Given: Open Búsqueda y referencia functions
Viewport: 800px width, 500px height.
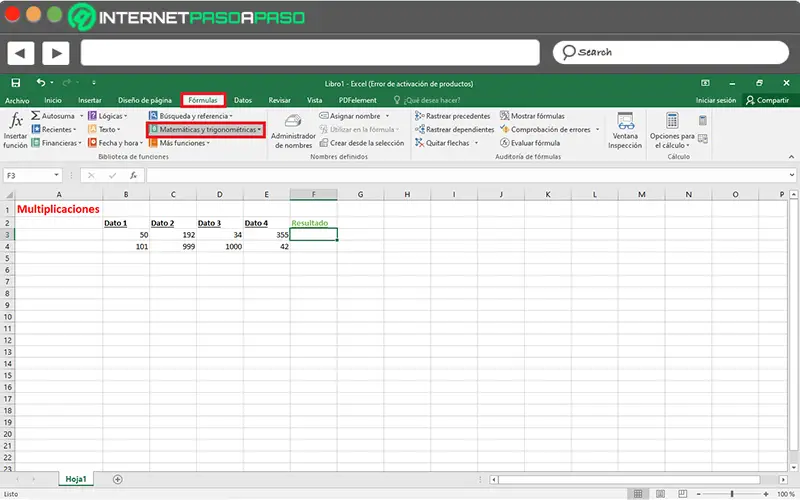Looking at the screenshot, I should (191, 116).
